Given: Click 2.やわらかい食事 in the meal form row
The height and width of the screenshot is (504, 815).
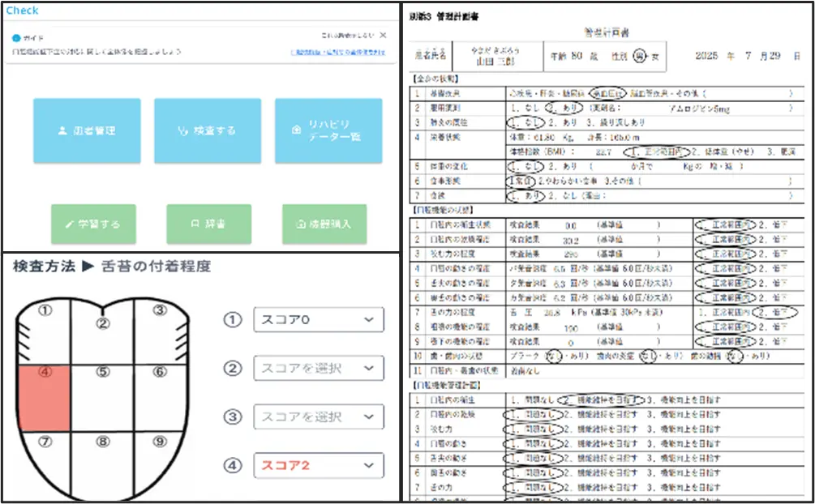Looking at the screenshot, I should pyautogui.click(x=568, y=182).
